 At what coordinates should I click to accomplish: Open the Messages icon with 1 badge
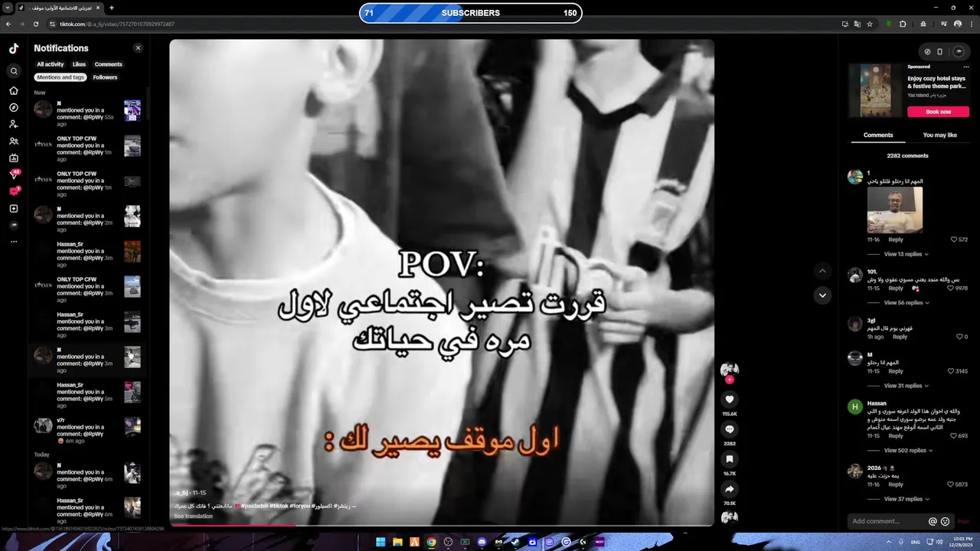coord(14,191)
